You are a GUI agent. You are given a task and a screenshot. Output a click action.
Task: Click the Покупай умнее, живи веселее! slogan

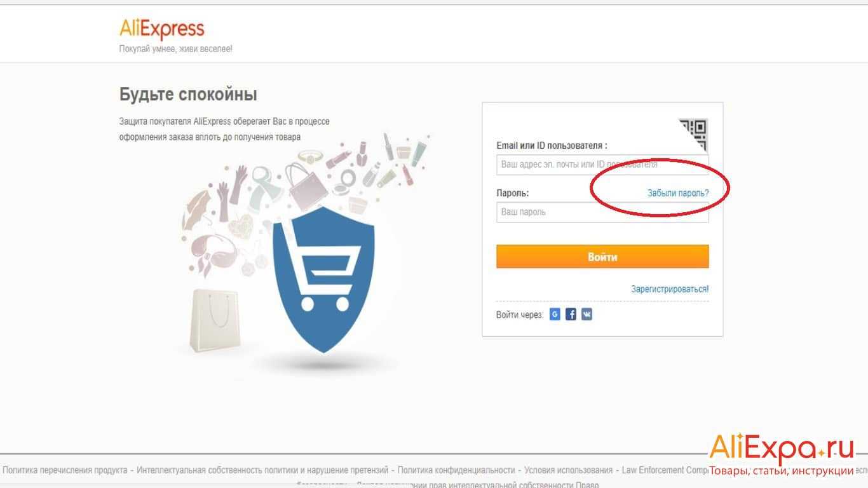coord(176,49)
